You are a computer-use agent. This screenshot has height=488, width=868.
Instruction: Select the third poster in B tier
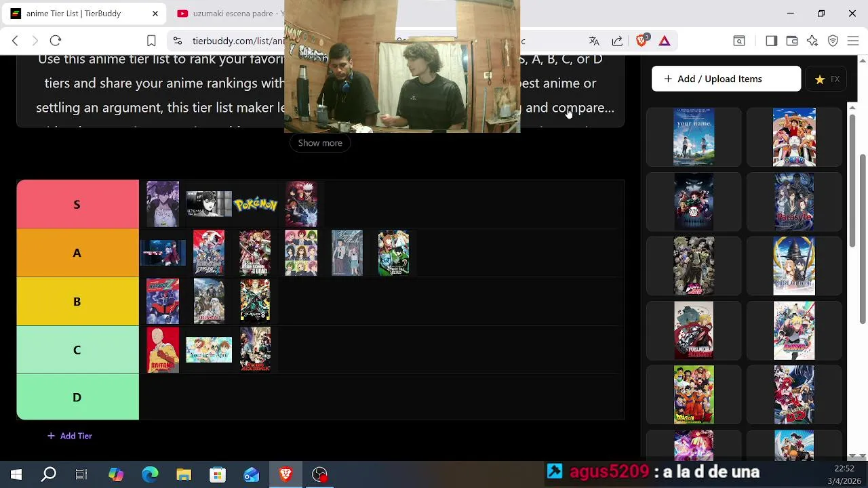click(255, 302)
